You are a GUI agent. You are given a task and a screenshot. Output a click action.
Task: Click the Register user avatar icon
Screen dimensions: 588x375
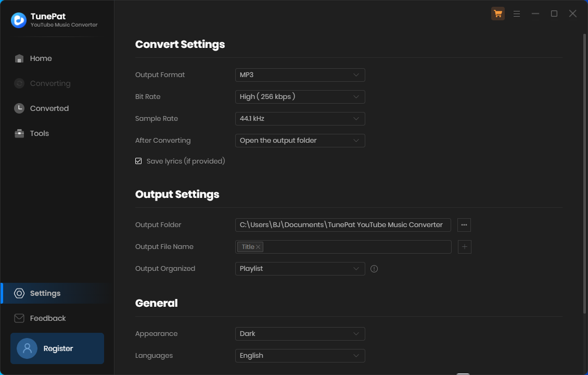point(27,348)
